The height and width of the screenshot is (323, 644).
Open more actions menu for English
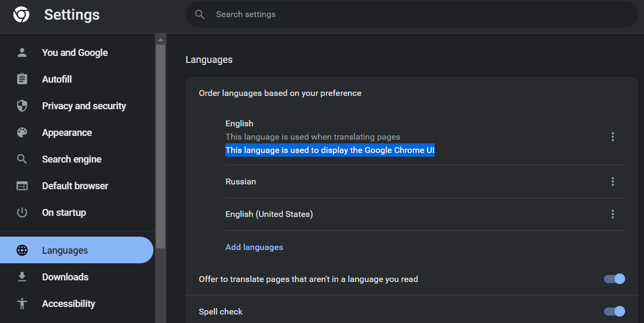tap(613, 137)
